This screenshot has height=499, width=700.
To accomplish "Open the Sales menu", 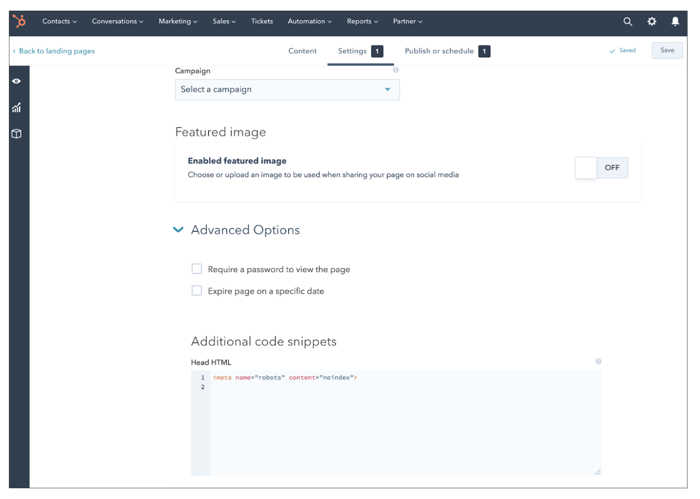I will pos(224,21).
